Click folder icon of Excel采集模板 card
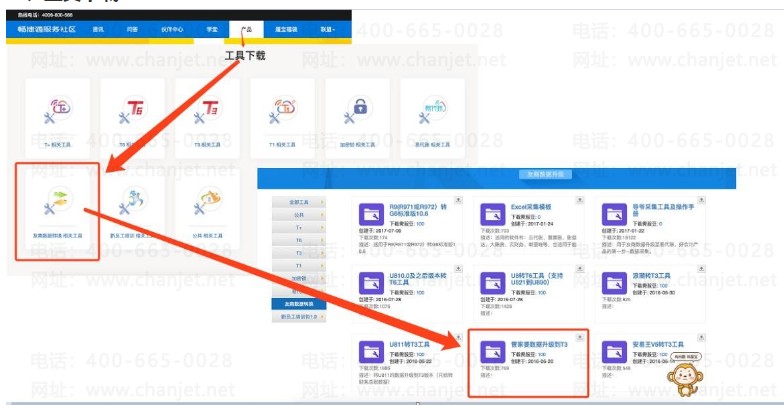Image resolution: width=784 pixels, height=406 pixels. [492, 215]
